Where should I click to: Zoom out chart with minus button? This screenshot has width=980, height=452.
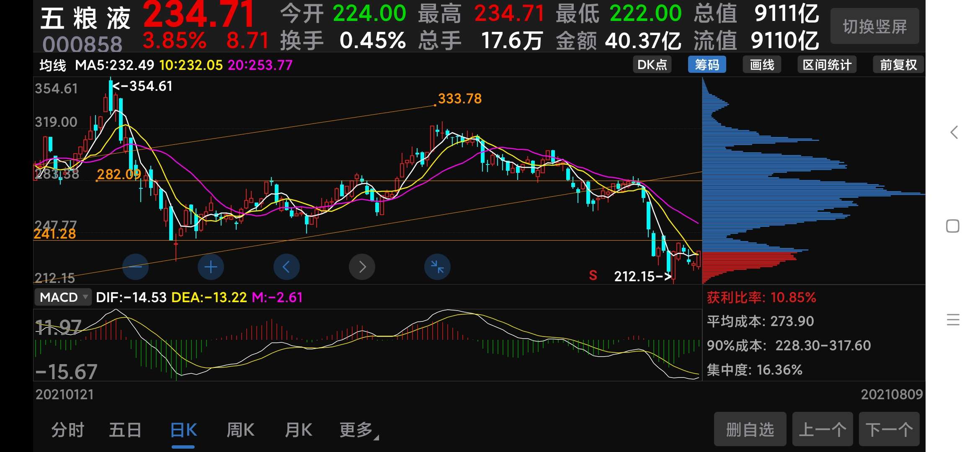135,267
